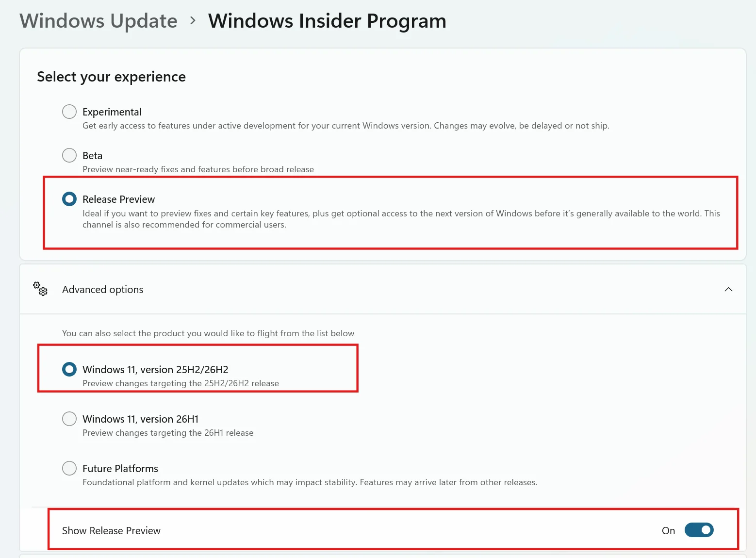Choose the Future Platforms radio button
756x558 pixels.
point(69,468)
